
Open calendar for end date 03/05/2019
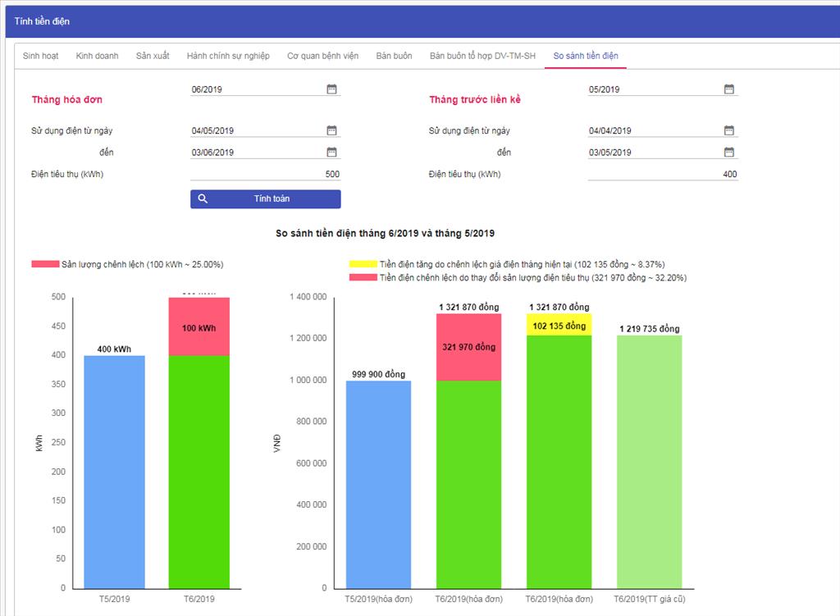pyautogui.click(x=728, y=152)
